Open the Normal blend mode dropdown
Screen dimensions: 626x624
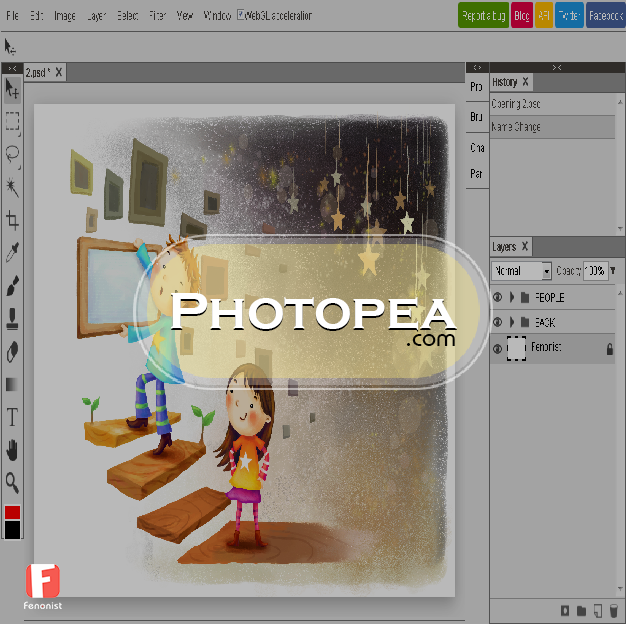(521, 271)
